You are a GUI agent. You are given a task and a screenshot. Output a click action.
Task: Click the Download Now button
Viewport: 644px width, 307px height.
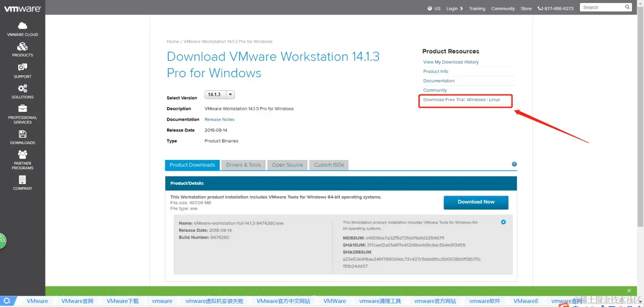[x=476, y=202]
